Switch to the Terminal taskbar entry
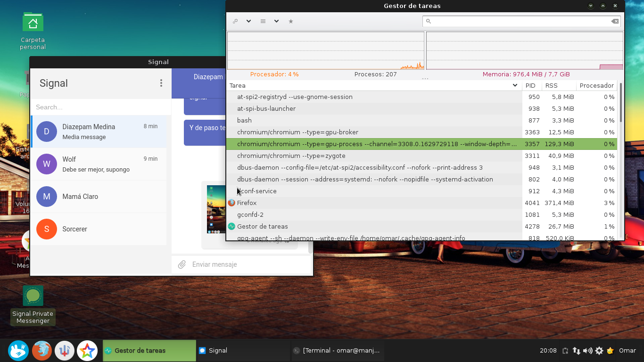Image resolution: width=644 pixels, height=362 pixels. point(337,350)
